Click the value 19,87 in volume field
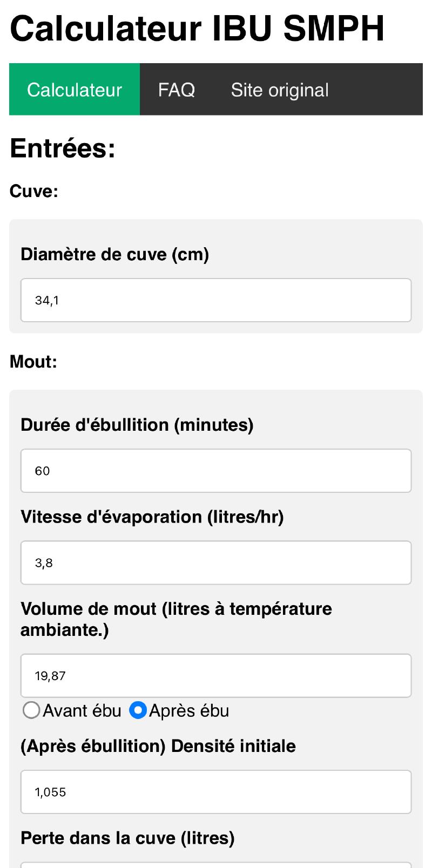The width and height of the screenshot is (432, 868). coord(51,675)
